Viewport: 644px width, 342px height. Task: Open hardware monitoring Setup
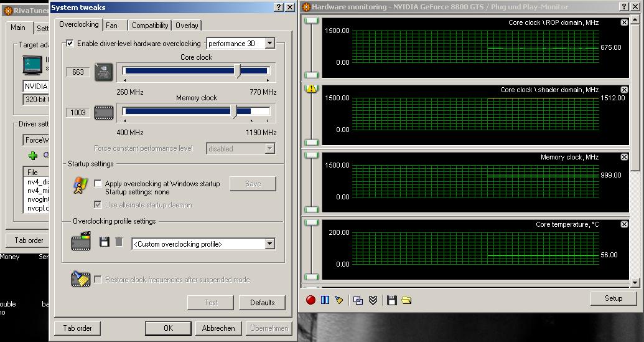tap(613, 298)
